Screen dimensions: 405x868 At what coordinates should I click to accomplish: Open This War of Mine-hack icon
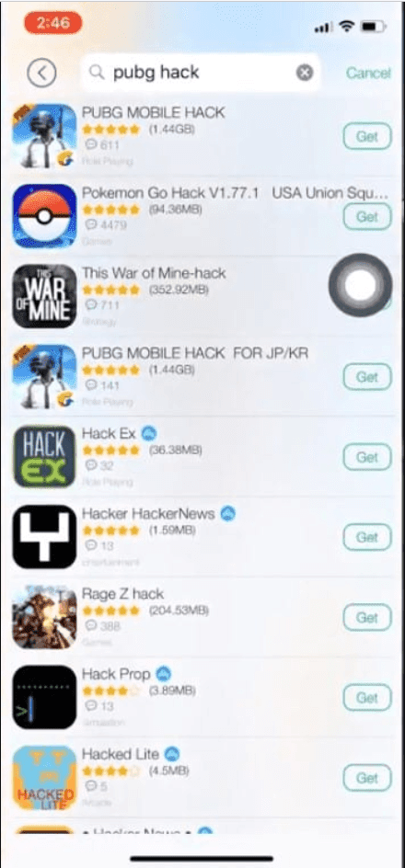[x=44, y=296]
